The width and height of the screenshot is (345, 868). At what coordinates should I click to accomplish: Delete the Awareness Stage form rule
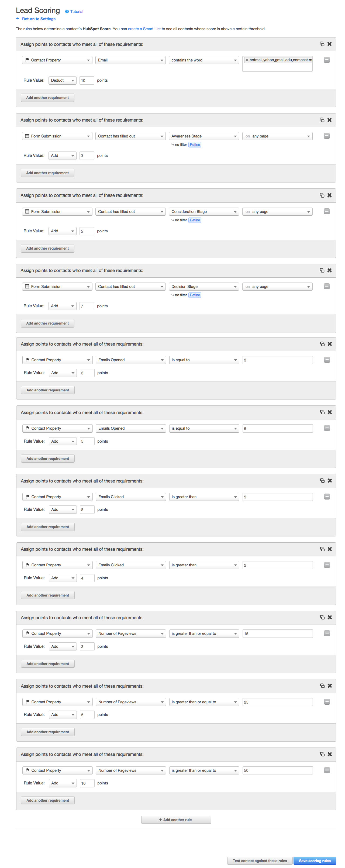[329, 120]
